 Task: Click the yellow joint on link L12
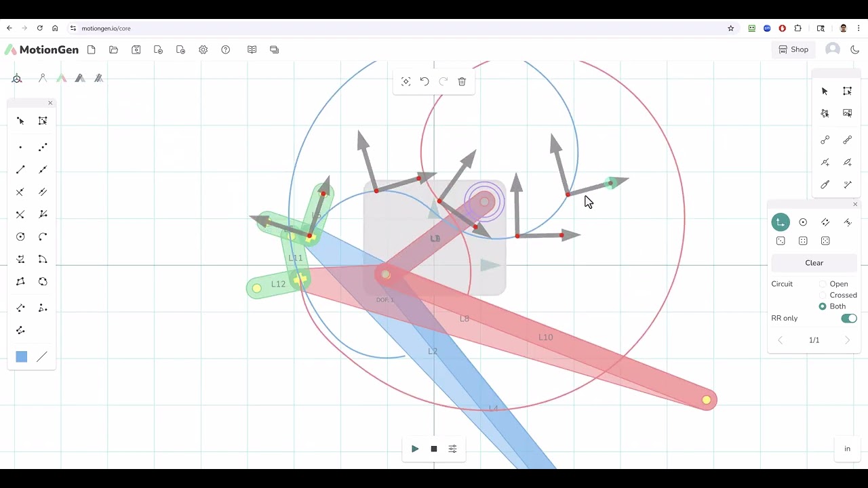point(256,289)
